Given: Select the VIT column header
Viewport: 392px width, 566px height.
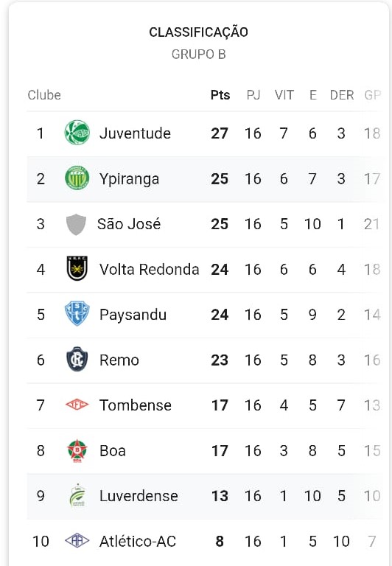Looking at the screenshot, I should coord(284,95).
